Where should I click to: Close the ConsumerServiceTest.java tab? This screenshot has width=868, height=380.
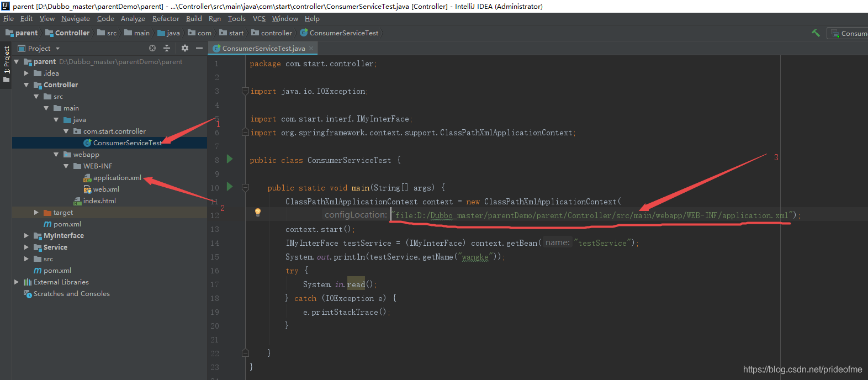click(311, 48)
